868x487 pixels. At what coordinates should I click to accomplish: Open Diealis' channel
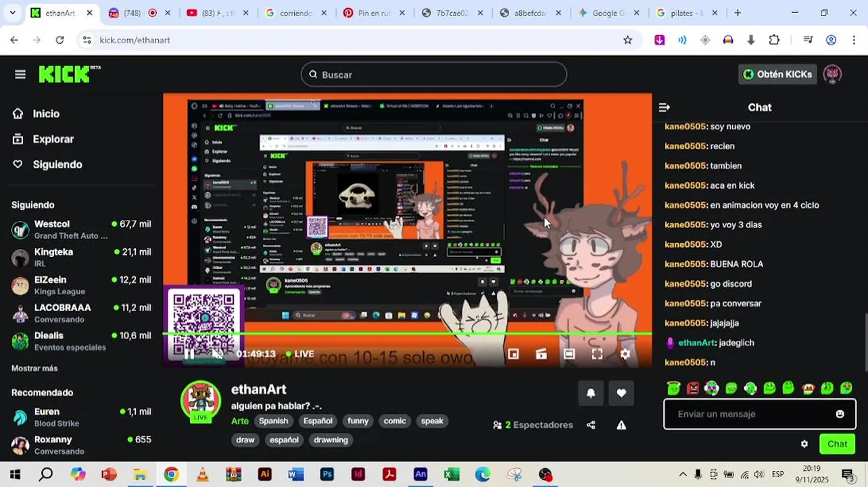click(x=81, y=341)
